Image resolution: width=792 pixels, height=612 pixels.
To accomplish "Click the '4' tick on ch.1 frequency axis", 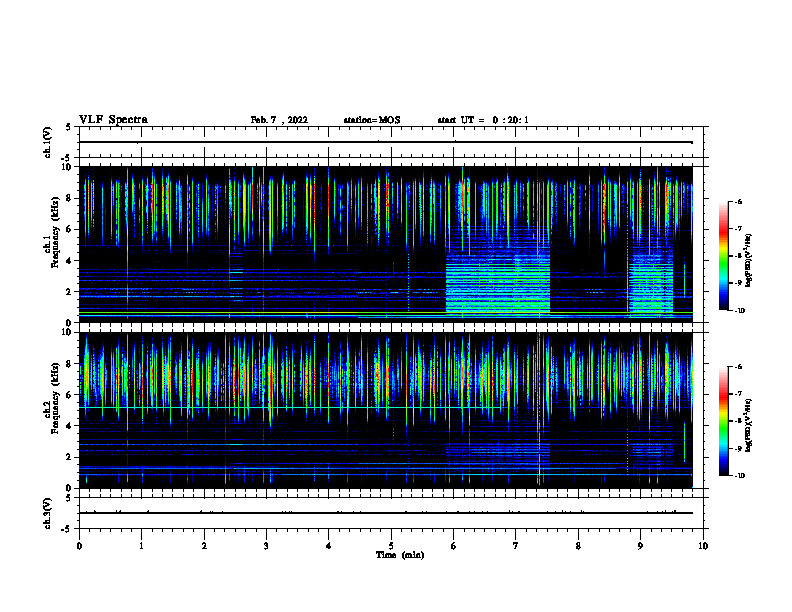I will tap(70, 261).
